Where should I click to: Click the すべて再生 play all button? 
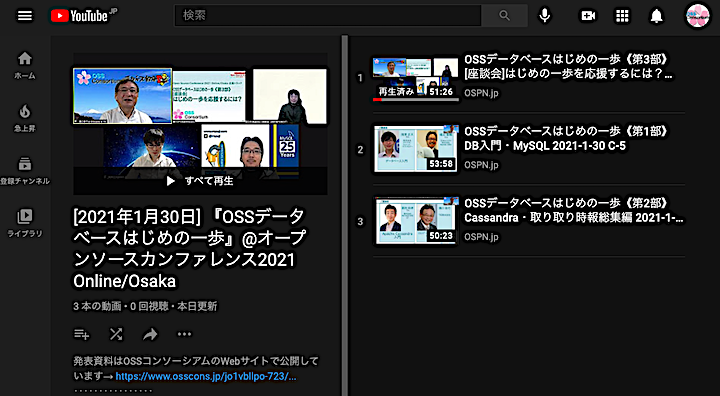pos(200,181)
